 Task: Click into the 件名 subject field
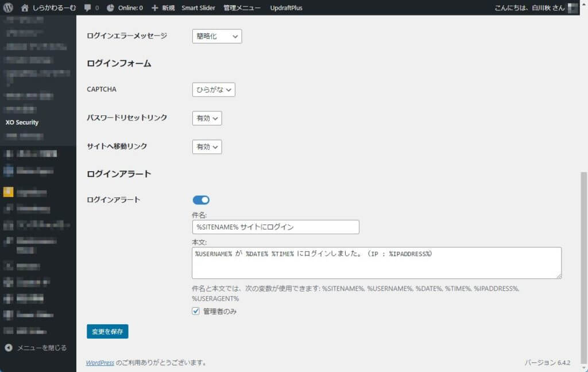coord(275,227)
